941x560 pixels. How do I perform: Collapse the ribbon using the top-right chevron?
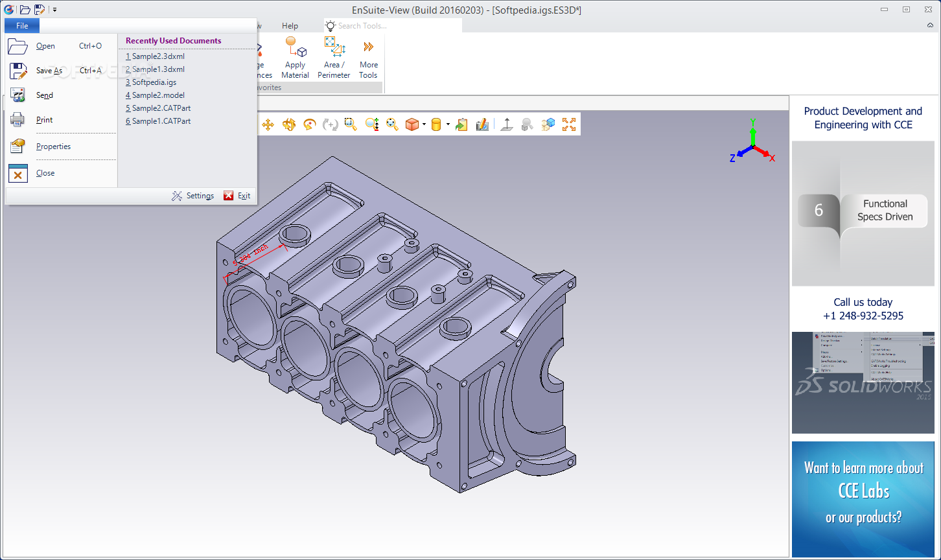click(x=931, y=26)
